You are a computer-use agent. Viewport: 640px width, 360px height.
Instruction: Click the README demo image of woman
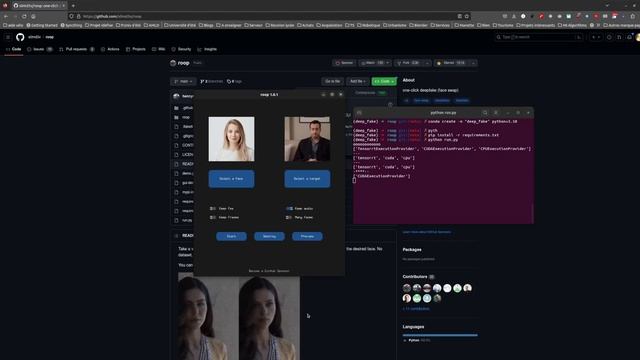pos(239,316)
